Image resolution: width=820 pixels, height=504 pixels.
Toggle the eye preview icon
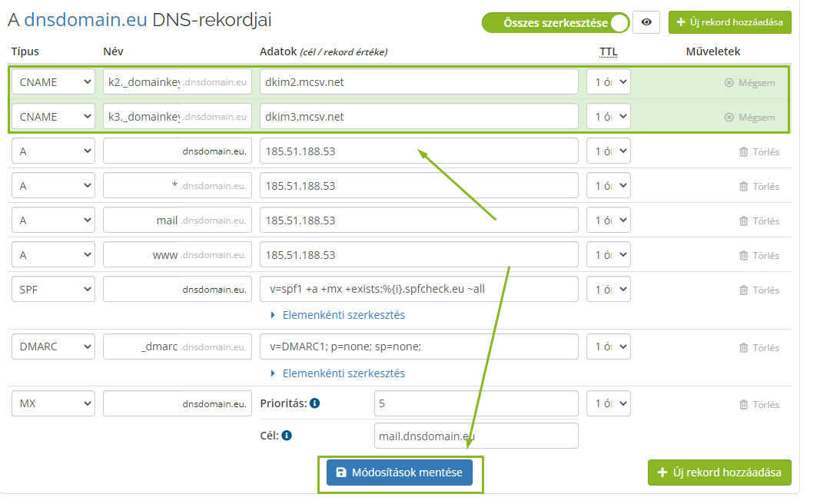click(646, 22)
